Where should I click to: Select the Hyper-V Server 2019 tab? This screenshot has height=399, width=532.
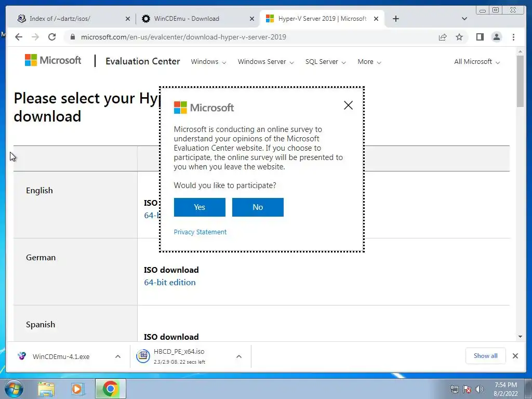click(x=322, y=19)
